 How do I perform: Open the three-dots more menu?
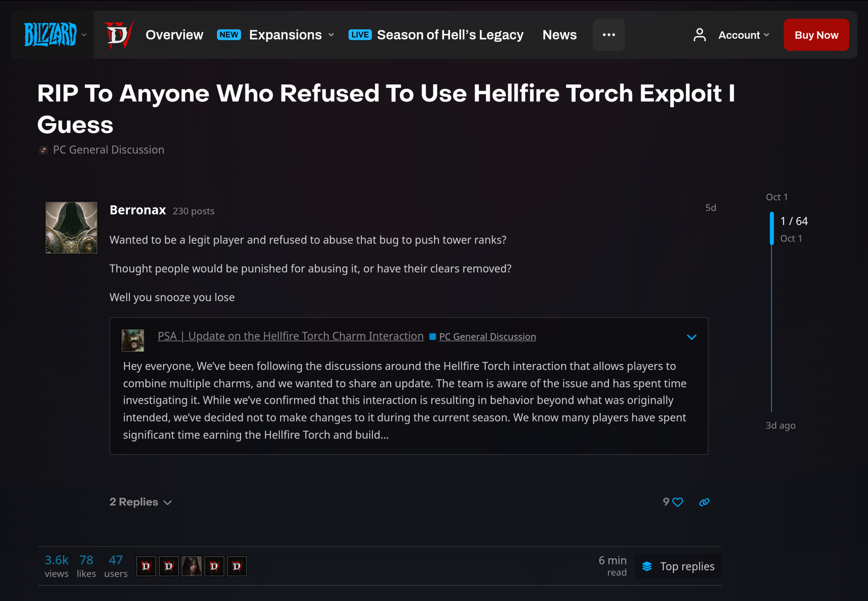tap(609, 35)
